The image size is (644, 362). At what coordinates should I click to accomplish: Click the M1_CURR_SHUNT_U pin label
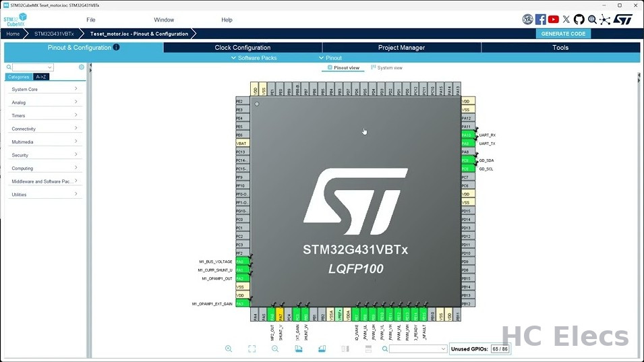pyautogui.click(x=215, y=270)
